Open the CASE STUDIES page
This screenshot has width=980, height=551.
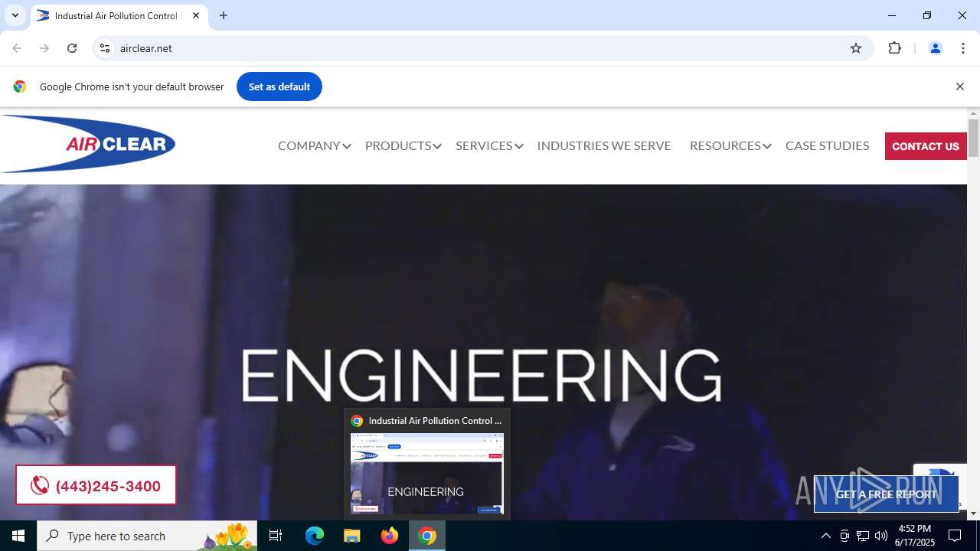tap(827, 145)
